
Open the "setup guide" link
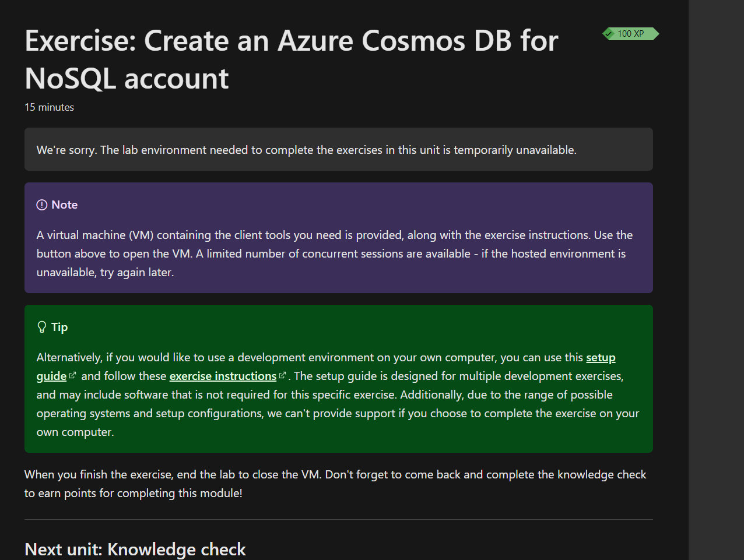point(601,357)
